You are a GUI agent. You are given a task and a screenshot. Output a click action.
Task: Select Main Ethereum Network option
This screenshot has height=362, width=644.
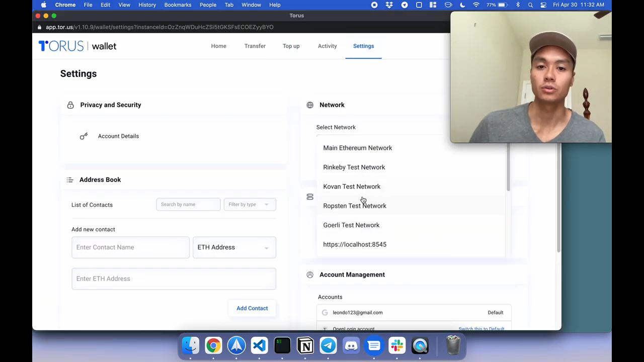tap(411, 148)
